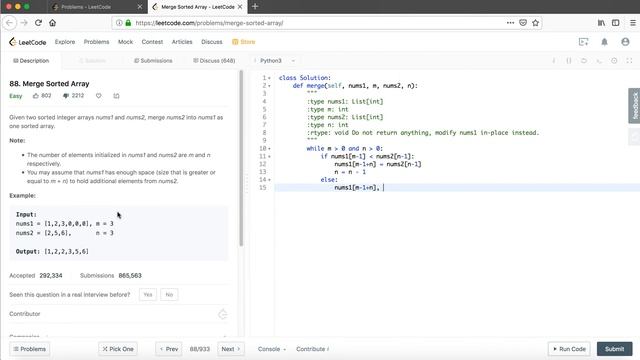Open editor settings gear icon
Viewport: 640px width, 360px height.
(614, 60)
